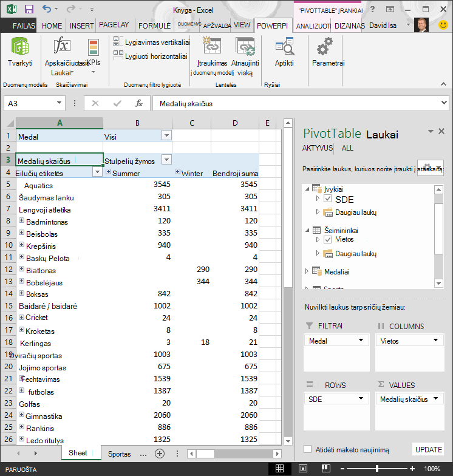
Task: Open Medalių skaičius dropdown in VALUES
Action: coord(436,398)
